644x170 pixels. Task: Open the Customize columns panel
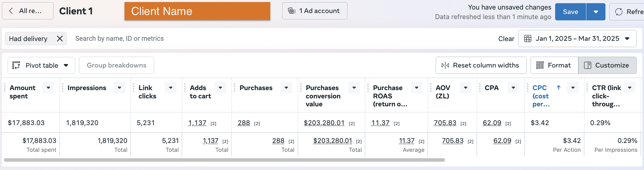[x=607, y=65]
